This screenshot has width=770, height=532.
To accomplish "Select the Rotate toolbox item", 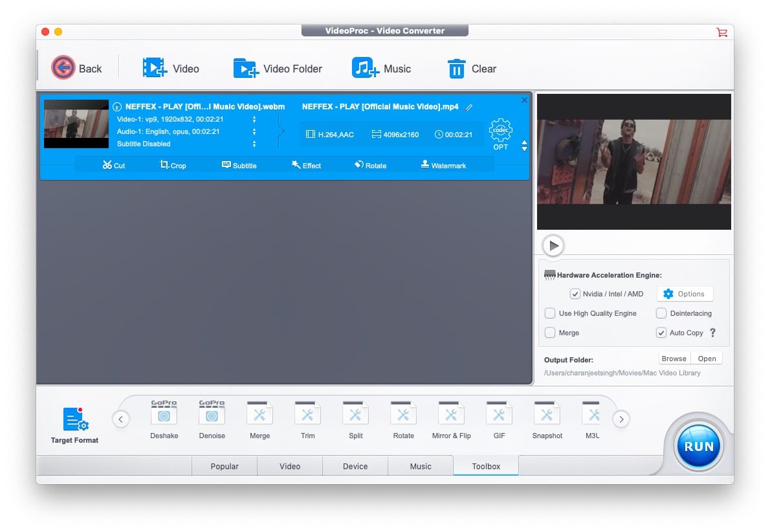I will (x=404, y=419).
